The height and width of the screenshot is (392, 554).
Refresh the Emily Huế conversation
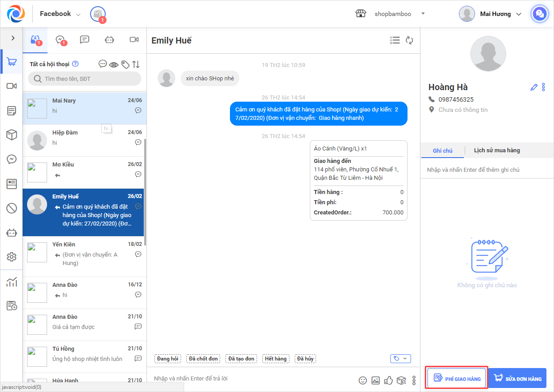pyautogui.click(x=409, y=40)
